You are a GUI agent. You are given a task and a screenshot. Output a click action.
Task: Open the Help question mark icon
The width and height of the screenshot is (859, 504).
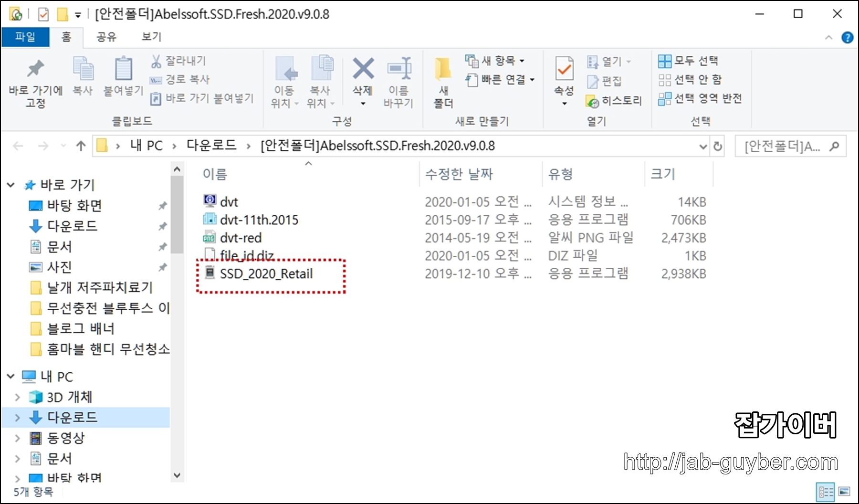click(x=847, y=37)
